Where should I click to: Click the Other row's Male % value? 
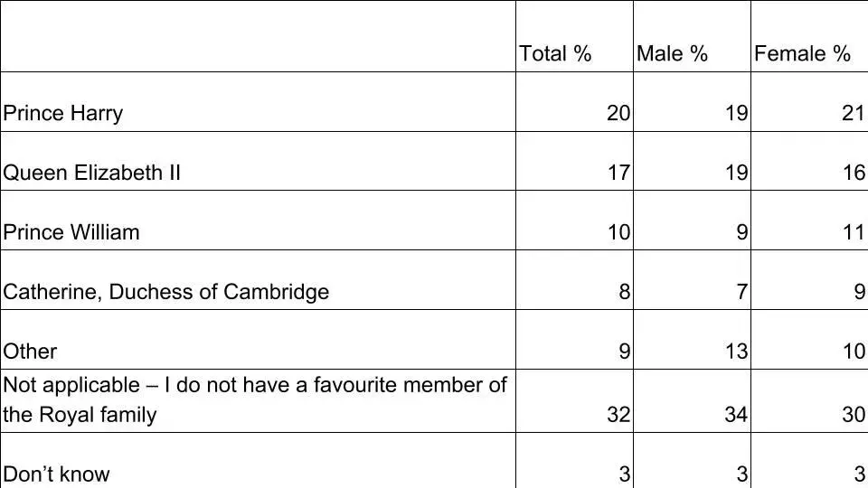[736, 352]
